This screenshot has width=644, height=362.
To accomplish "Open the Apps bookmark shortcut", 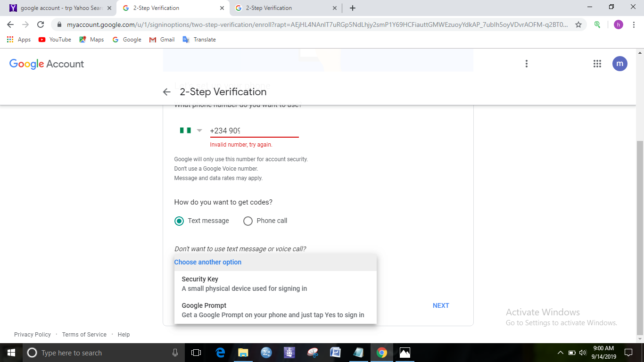I will click(x=19, y=40).
